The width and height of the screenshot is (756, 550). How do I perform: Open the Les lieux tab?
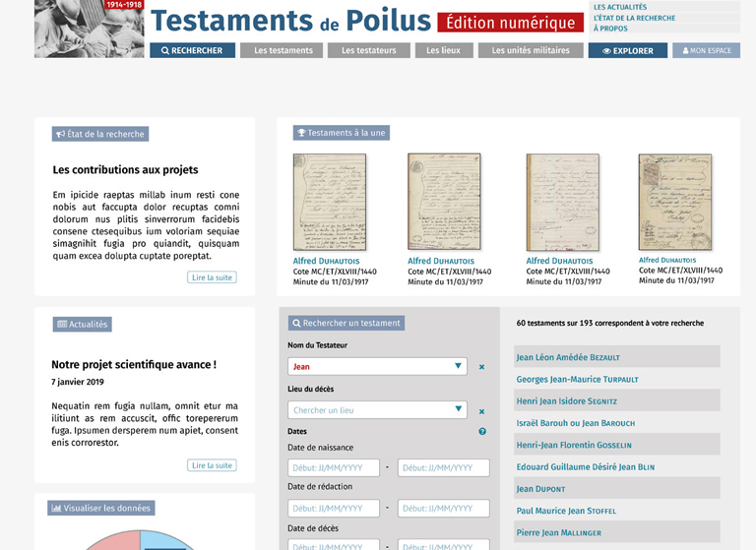444,50
